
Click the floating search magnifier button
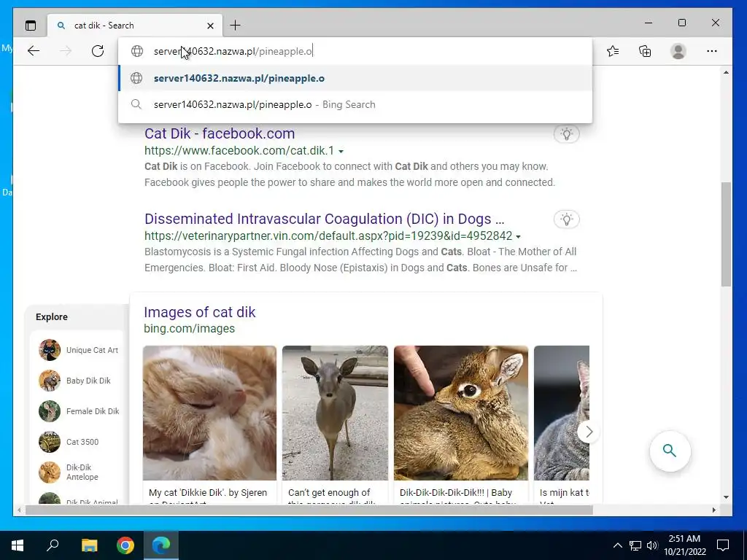click(670, 451)
